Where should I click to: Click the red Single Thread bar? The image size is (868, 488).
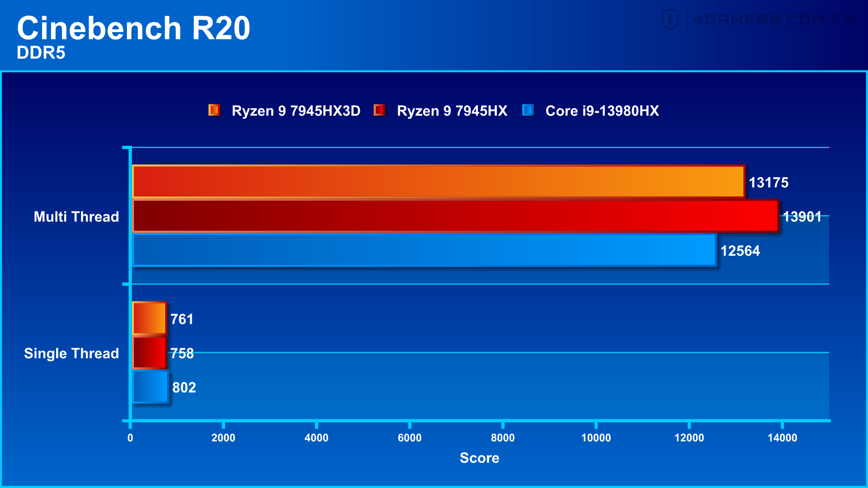149,352
